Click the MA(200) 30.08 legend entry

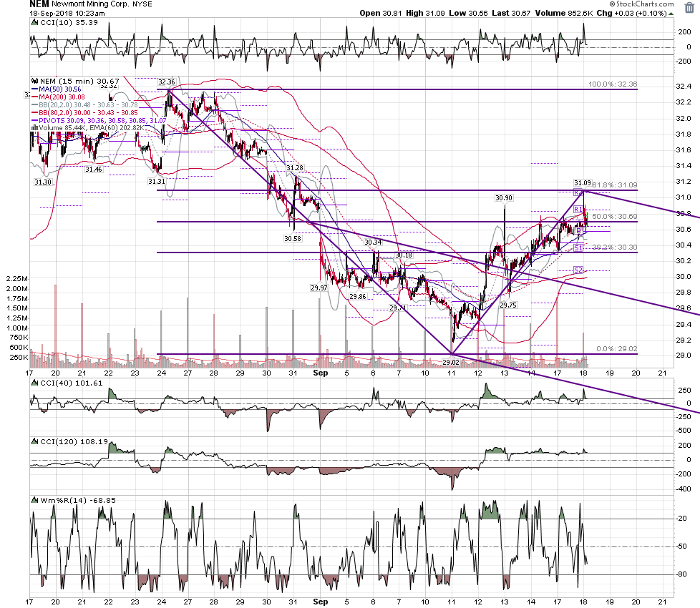coord(58,97)
